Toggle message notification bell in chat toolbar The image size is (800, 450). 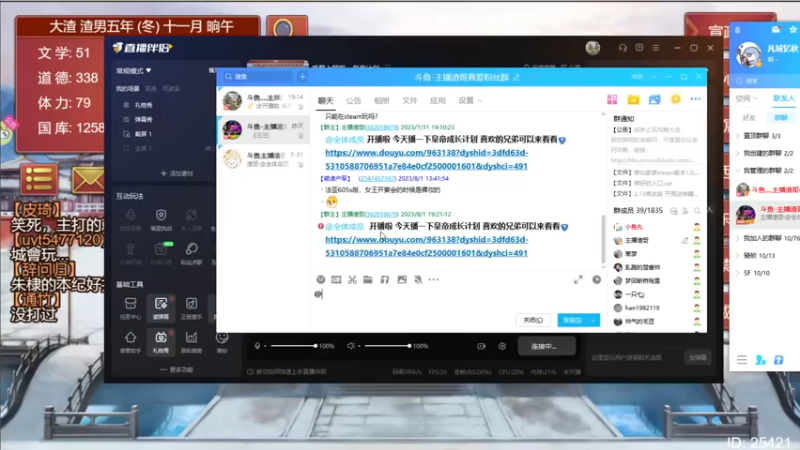tap(418, 280)
